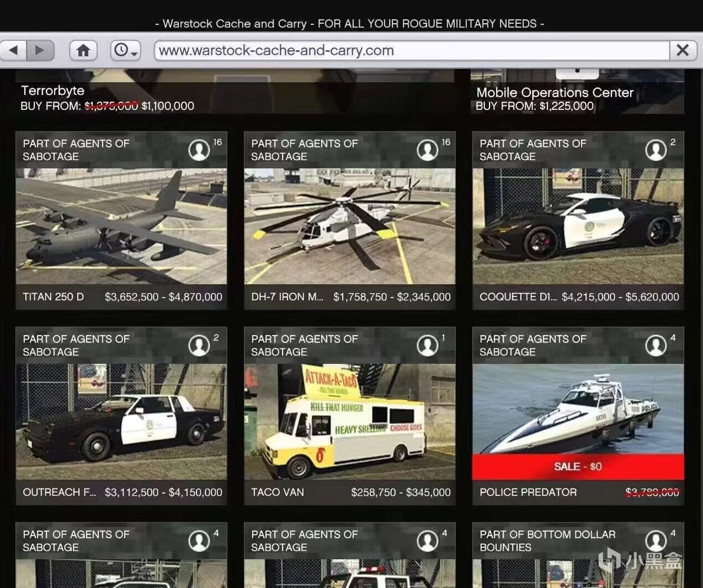The width and height of the screenshot is (703, 588).
Task: Expand the dropdown arrow beside the history icon
Action: point(134,54)
